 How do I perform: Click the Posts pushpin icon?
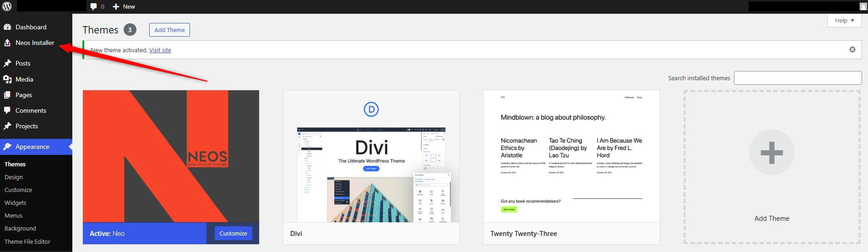point(7,63)
